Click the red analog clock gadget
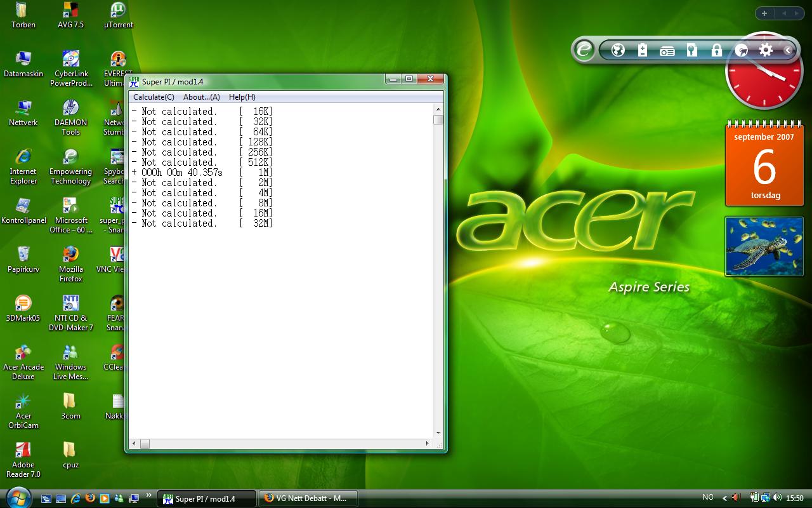 pyautogui.click(x=764, y=70)
